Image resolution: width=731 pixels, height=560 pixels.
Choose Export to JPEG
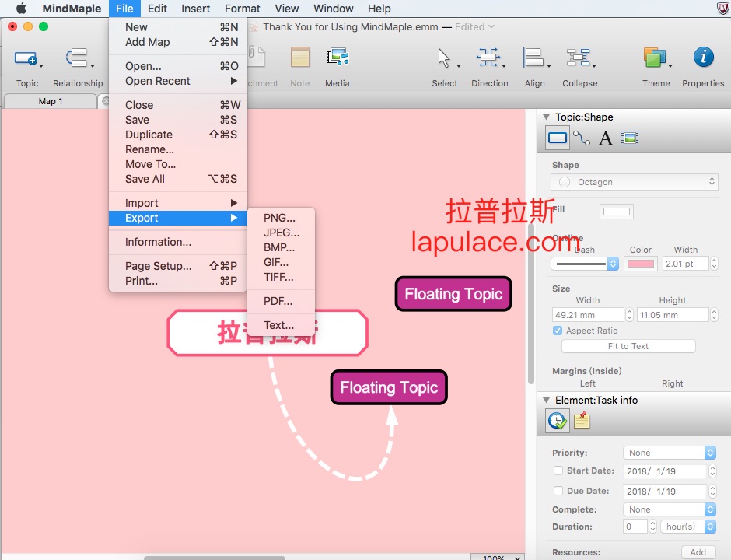(x=281, y=233)
